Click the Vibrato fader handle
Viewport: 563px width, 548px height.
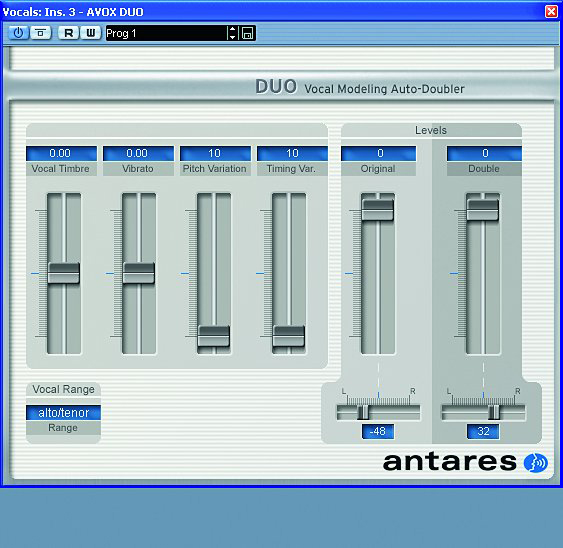(x=139, y=273)
